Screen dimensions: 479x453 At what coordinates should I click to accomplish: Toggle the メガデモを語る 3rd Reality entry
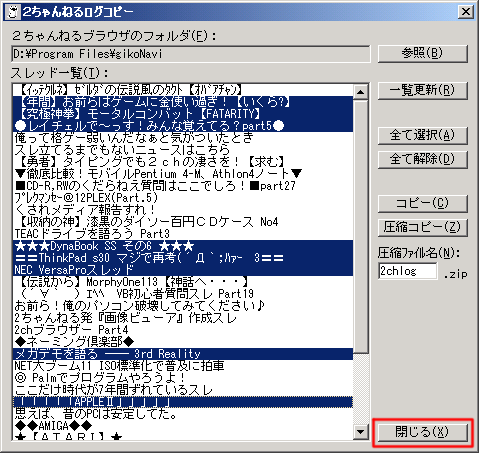coord(183,354)
